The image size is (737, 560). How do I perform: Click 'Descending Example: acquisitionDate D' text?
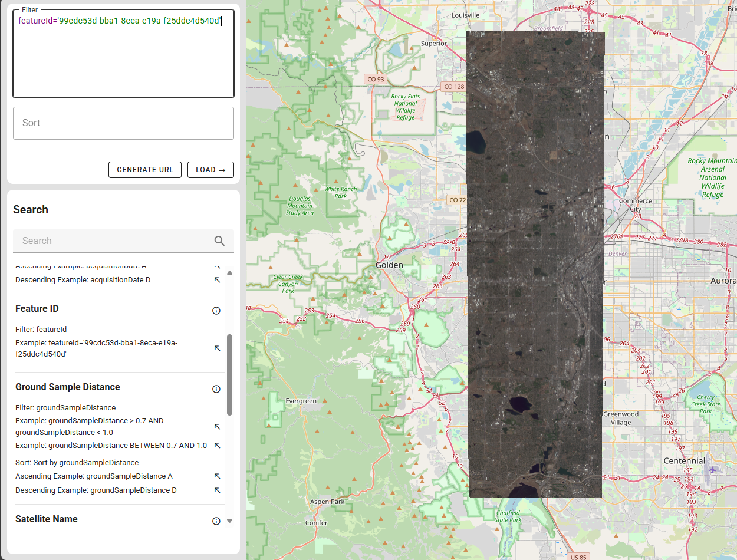click(x=83, y=280)
